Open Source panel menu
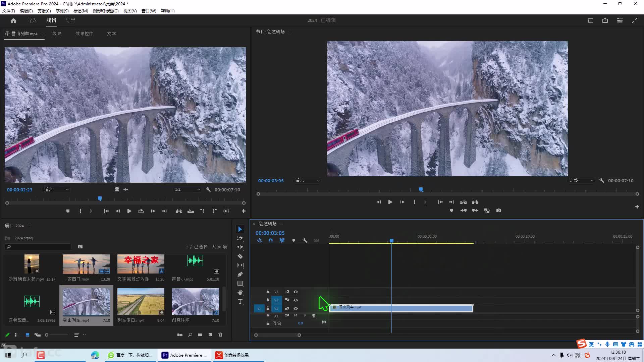 [43, 34]
